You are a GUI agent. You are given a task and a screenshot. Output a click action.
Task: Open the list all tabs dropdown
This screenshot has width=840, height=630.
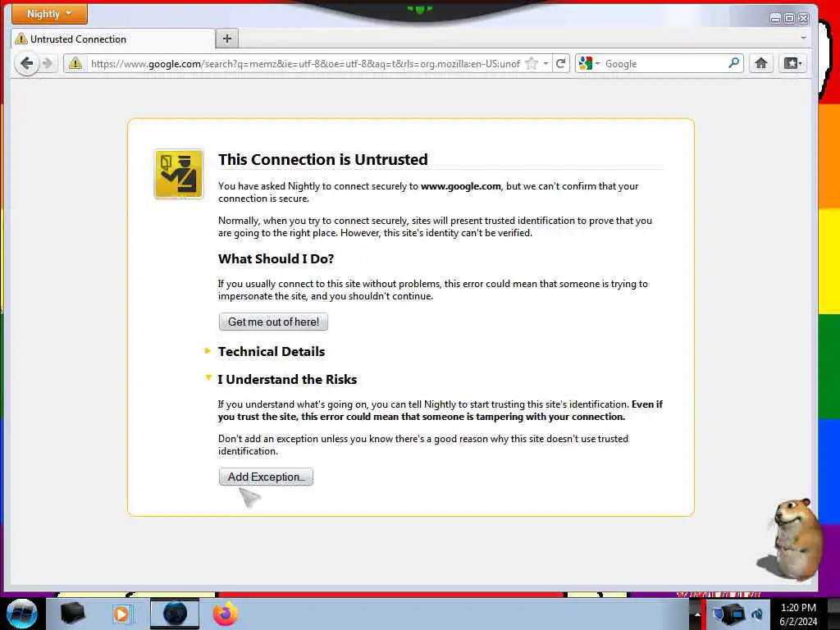click(x=803, y=38)
